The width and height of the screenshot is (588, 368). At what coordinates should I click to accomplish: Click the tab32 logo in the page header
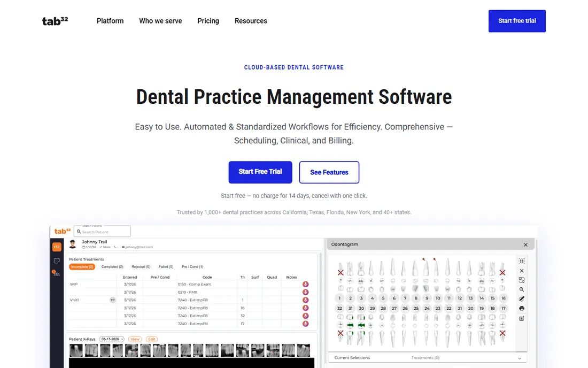coord(55,21)
